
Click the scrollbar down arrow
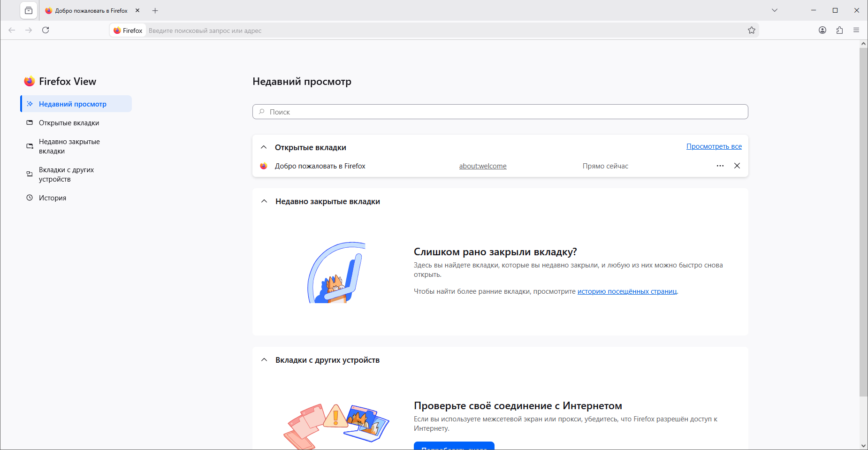coord(863,445)
